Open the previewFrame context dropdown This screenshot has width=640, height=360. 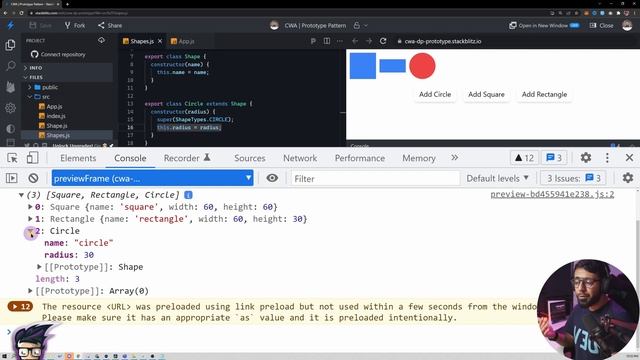point(152,178)
